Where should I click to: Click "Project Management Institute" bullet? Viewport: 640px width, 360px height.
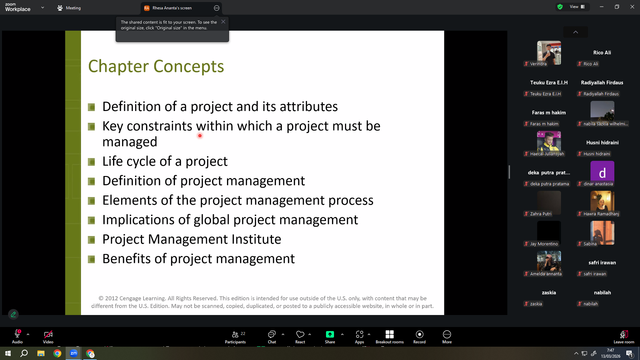[x=191, y=239]
